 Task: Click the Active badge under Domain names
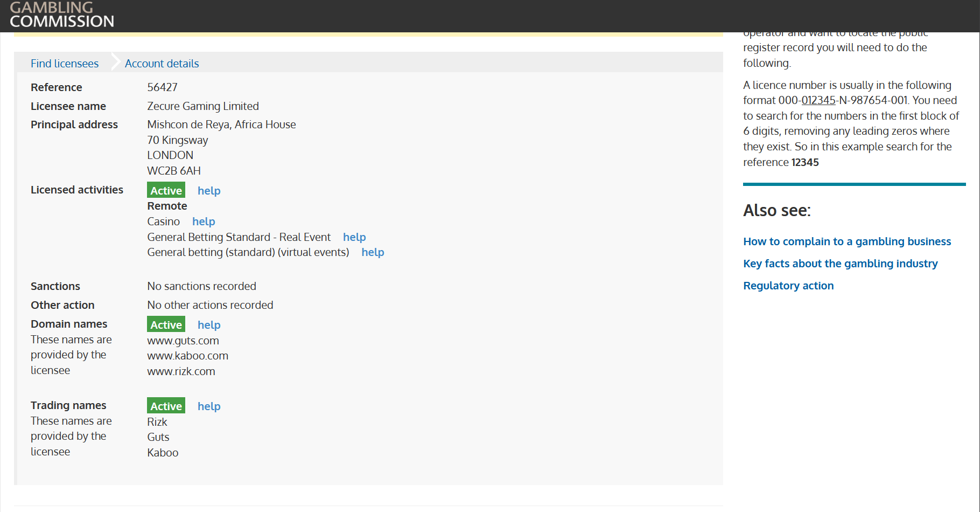pyautogui.click(x=166, y=324)
